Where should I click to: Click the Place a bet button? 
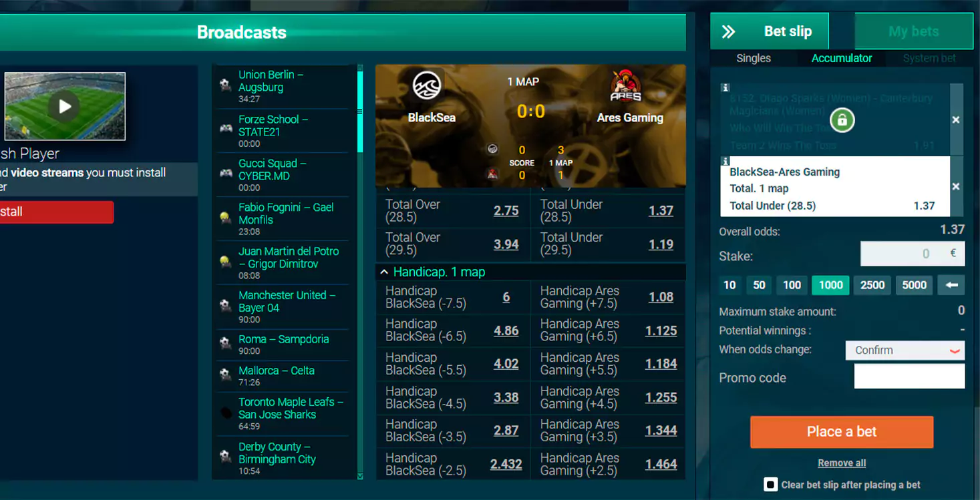(842, 432)
